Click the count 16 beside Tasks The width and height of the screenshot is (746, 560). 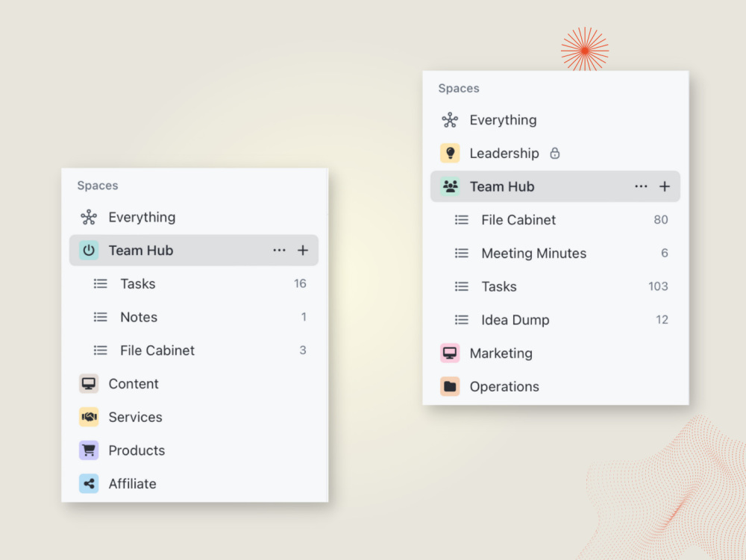coord(300,284)
